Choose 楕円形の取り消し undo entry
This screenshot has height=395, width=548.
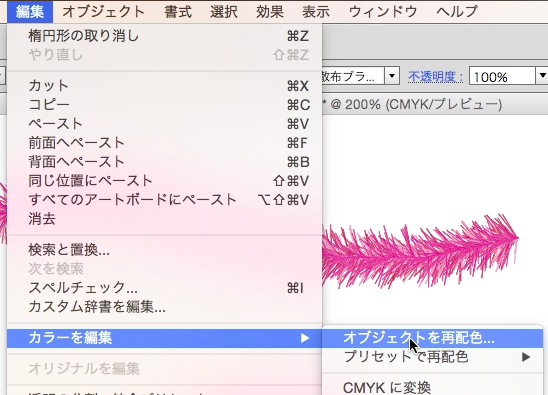tap(164, 36)
